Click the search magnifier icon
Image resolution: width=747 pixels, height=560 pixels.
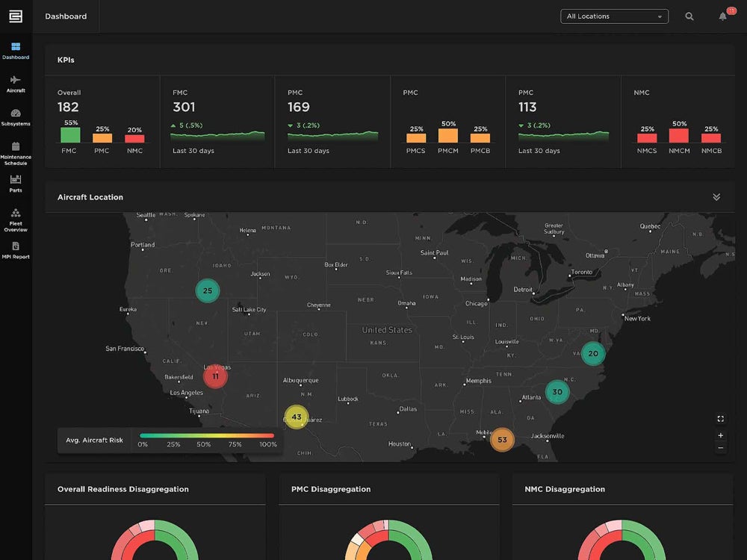pyautogui.click(x=689, y=16)
